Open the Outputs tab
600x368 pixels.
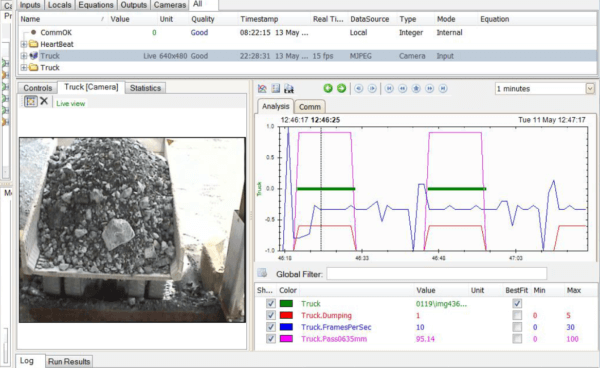[134, 5]
